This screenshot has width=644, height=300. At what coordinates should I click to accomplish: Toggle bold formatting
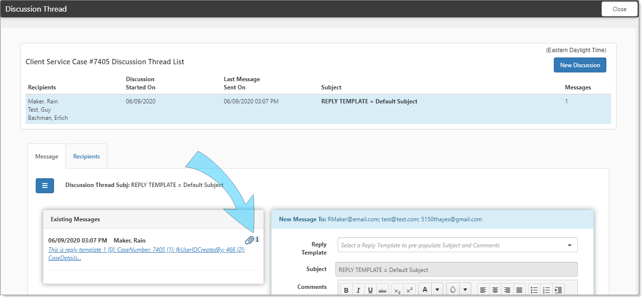(x=346, y=290)
